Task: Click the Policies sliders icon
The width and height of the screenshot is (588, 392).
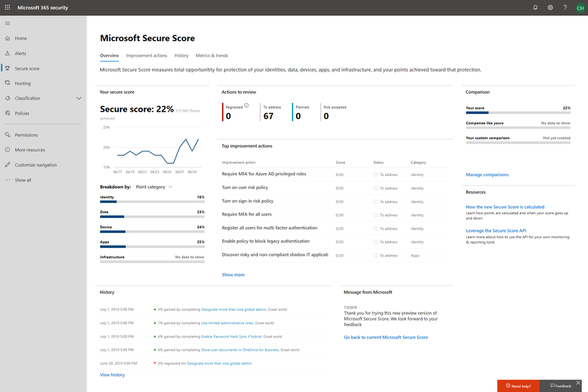Action: click(x=8, y=113)
